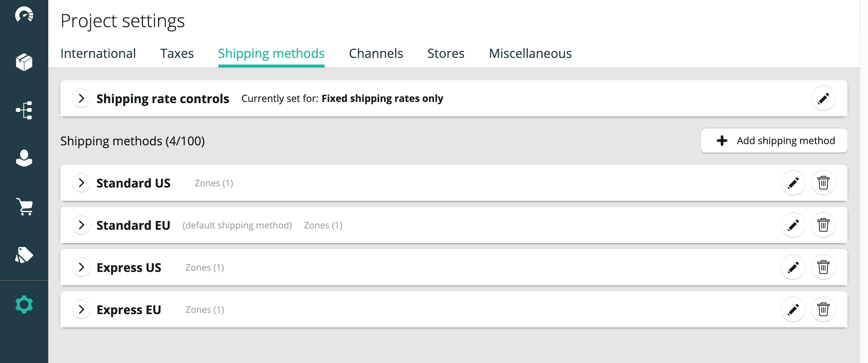The width and height of the screenshot is (868, 363).
Task: Click the Add shipping method button
Action: click(x=774, y=140)
